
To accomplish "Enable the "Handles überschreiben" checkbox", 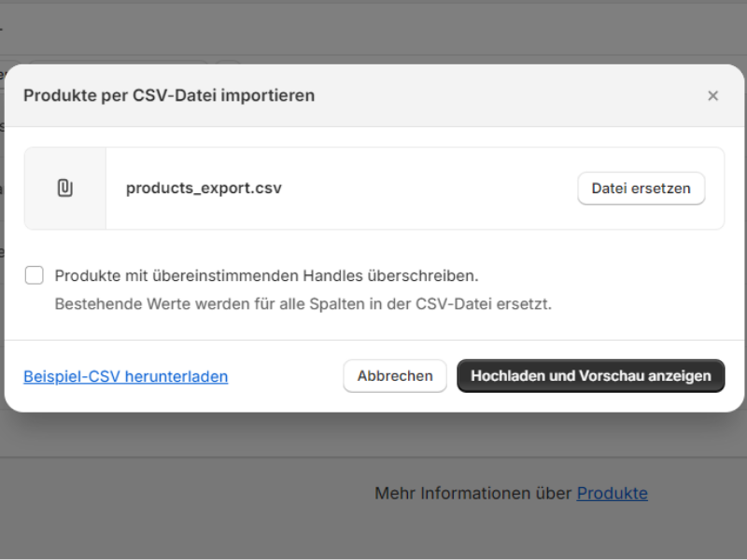I will coord(35,274).
